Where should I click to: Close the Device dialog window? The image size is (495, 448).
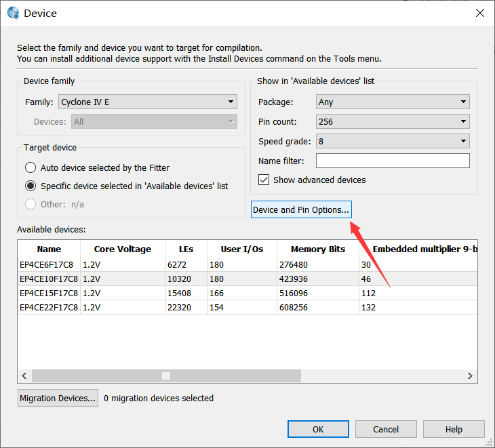coord(479,13)
